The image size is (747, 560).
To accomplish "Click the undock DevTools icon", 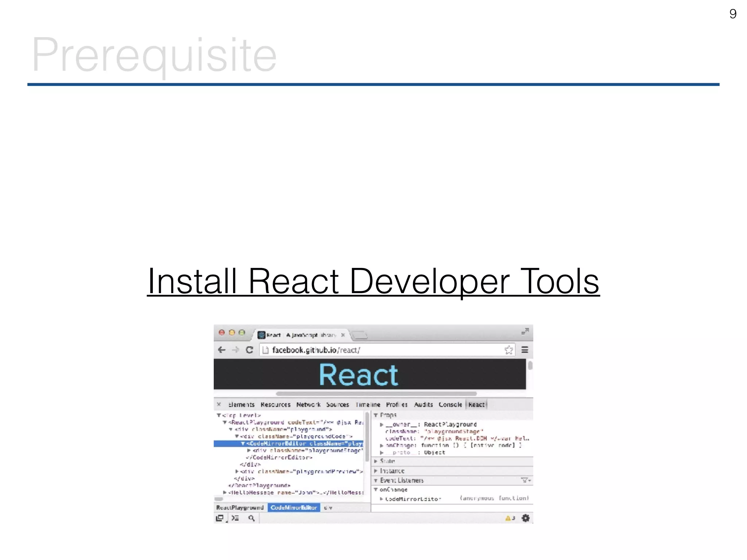I will coord(220,518).
